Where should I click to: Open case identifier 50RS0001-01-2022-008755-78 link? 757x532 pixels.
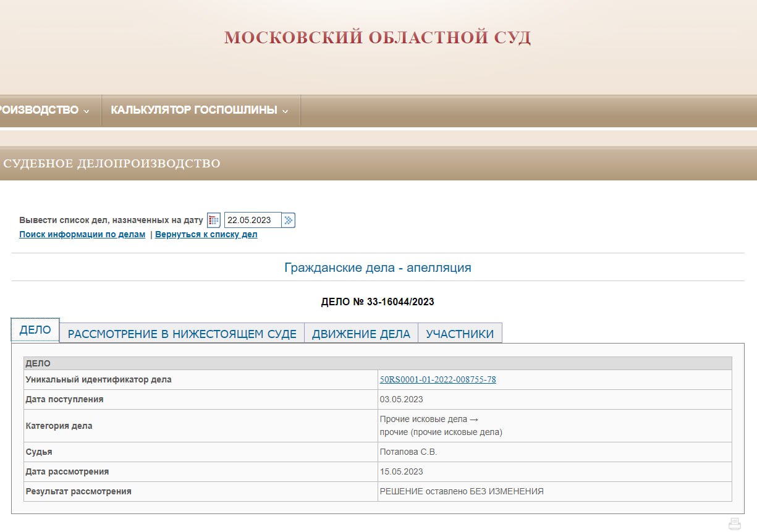(438, 379)
